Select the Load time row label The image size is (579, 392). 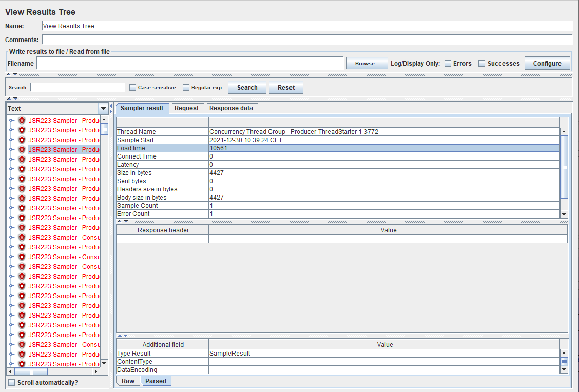tap(131, 148)
